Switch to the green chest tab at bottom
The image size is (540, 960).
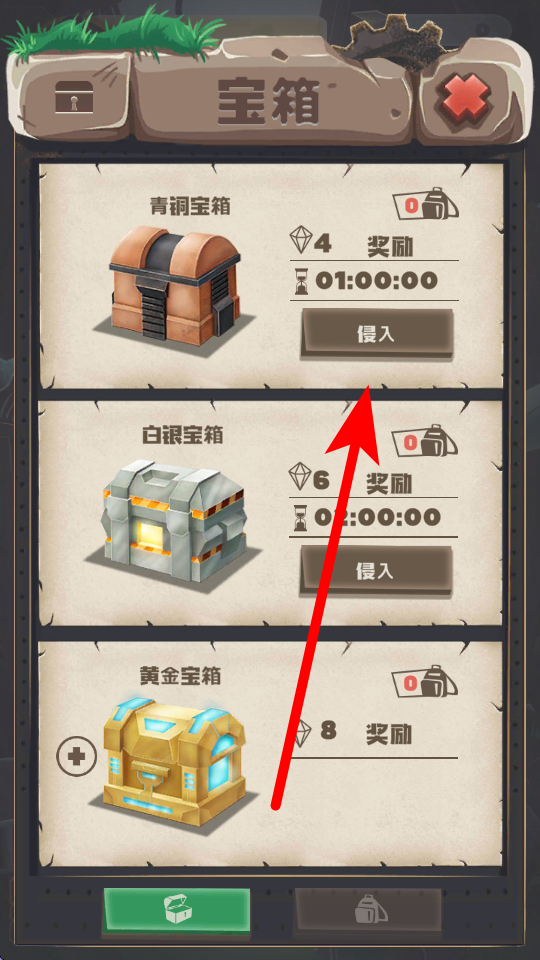pyautogui.click(x=176, y=910)
